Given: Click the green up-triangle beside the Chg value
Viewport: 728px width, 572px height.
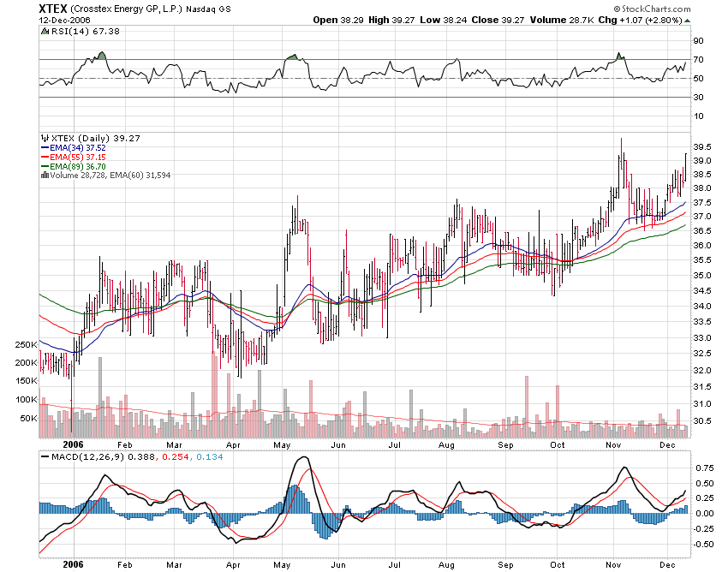Looking at the screenshot, I should click(x=688, y=21).
